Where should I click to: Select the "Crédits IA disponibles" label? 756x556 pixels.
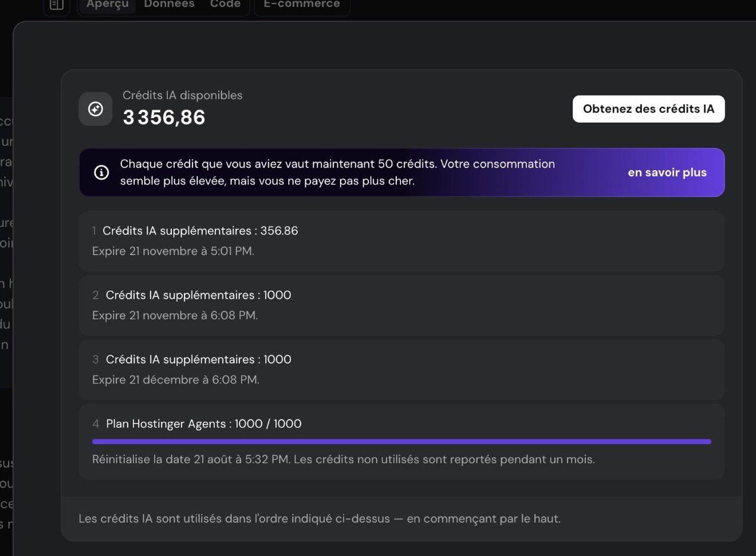[x=183, y=95]
